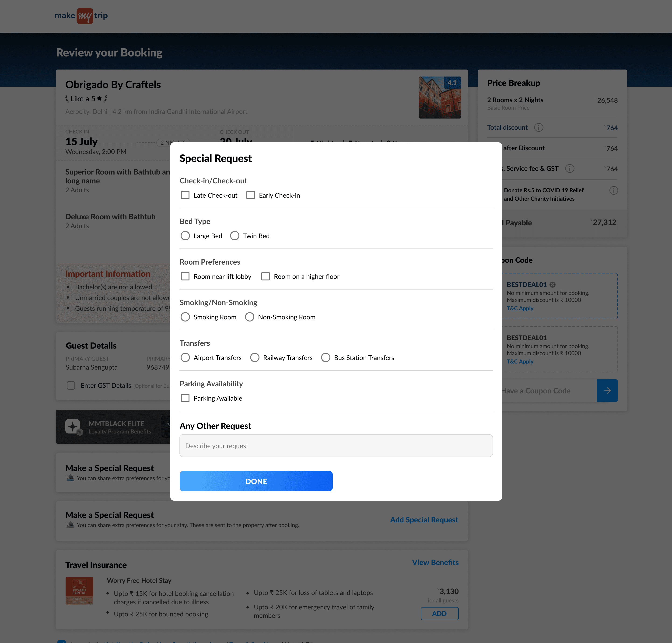The width and height of the screenshot is (672, 643).
Task: Enable the Late Check-out checkbox
Action: 185,195
